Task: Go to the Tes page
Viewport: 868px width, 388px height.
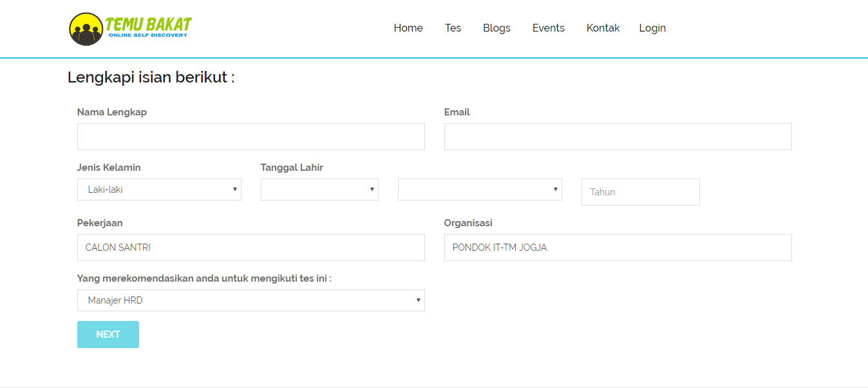Action: [x=453, y=28]
